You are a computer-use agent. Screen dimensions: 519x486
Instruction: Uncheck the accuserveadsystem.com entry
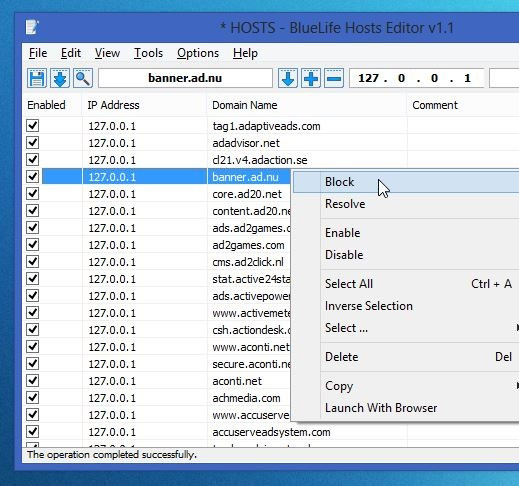[x=33, y=432]
